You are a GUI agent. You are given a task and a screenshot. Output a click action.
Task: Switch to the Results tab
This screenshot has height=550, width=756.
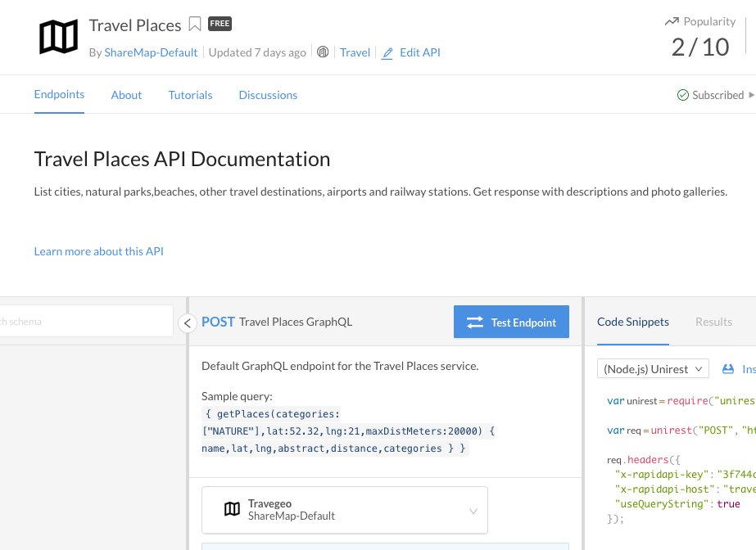pyautogui.click(x=713, y=322)
